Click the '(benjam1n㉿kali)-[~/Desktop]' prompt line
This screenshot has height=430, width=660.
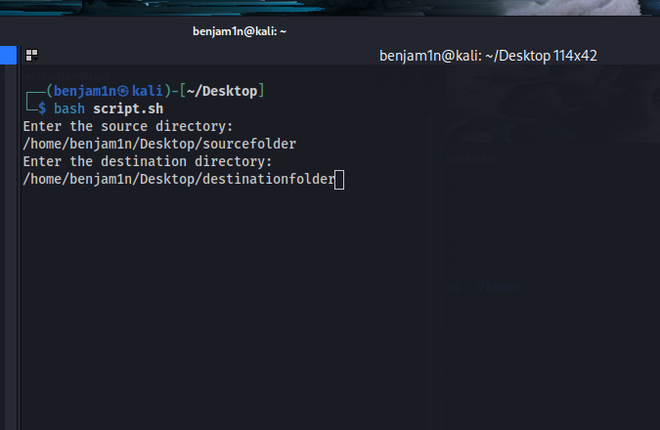(x=155, y=91)
